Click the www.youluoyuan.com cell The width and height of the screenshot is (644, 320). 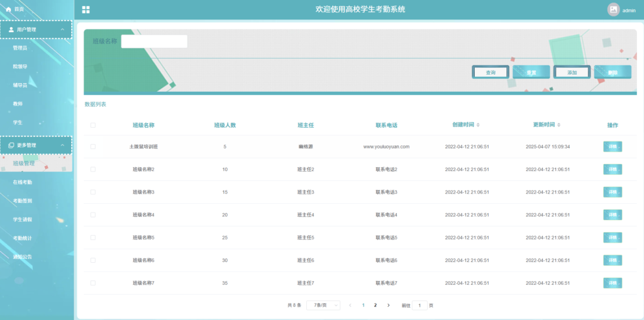coord(387,146)
